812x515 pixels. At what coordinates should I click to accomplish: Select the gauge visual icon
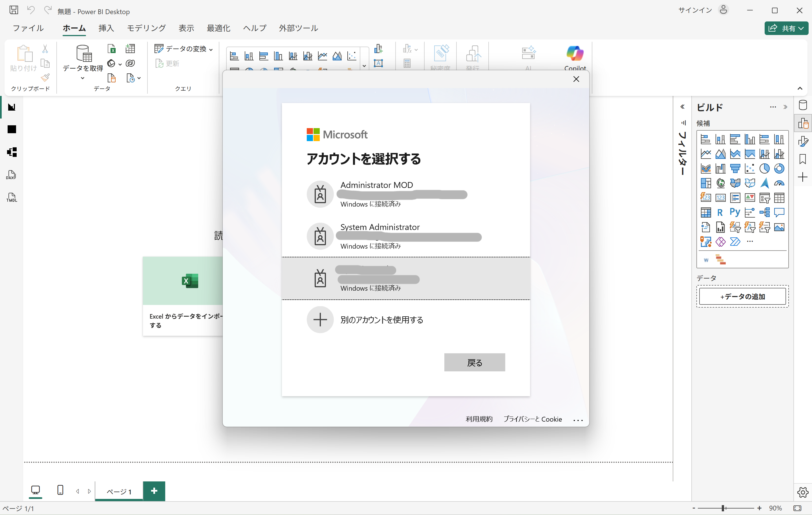pyautogui.click(x=779, y=183)
